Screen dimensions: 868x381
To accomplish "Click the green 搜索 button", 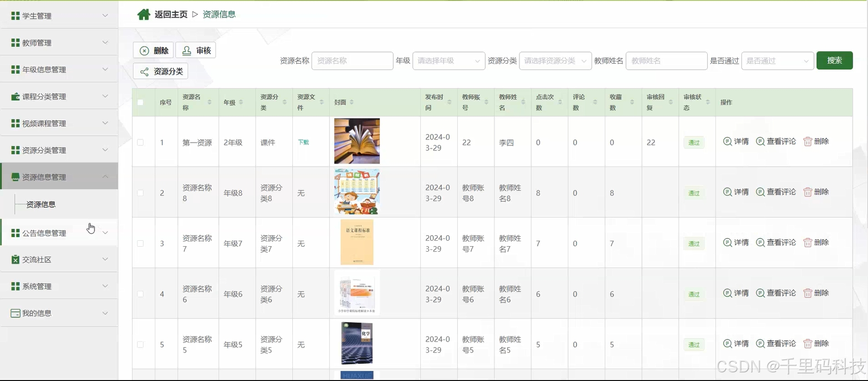I will [x=834, y=60].
